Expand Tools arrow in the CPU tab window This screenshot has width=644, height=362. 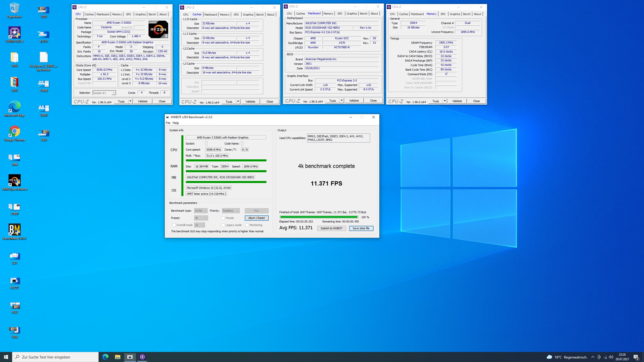pyautogui.click(x=130, y=101)
